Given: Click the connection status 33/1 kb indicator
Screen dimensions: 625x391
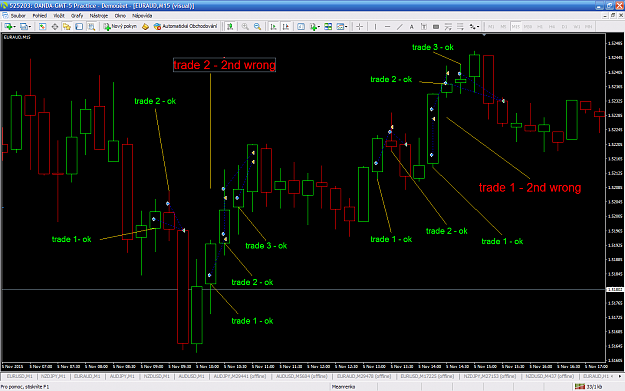Looking at the screenshot, I should (588, 387).
